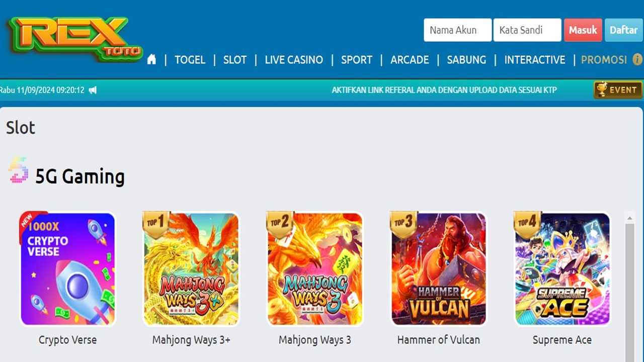This screenshot has width=644, height=362.
Task: Open the Crypto Verse game thumbnail
Action: pyautogui.click(x=67, y=269)
